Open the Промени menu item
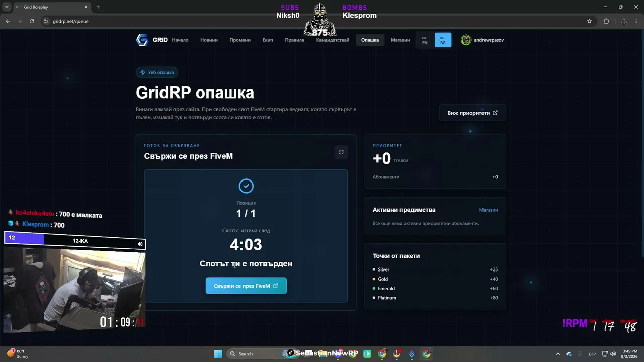 coord(240,40)
